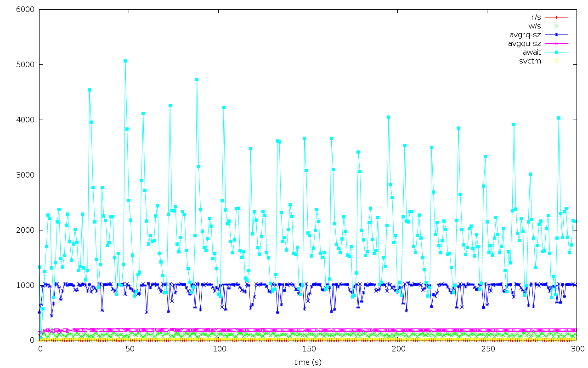Click the cyan await legend line sample

[556, 52]
